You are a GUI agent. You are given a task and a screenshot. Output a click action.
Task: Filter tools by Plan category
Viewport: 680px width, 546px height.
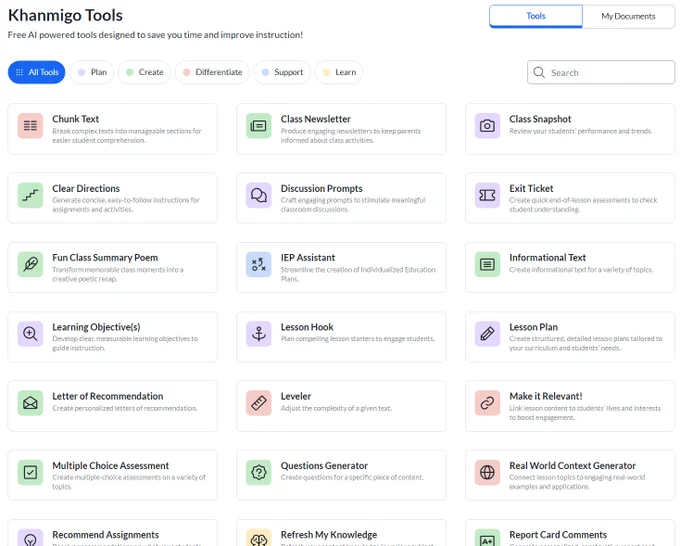click(92, 72)
